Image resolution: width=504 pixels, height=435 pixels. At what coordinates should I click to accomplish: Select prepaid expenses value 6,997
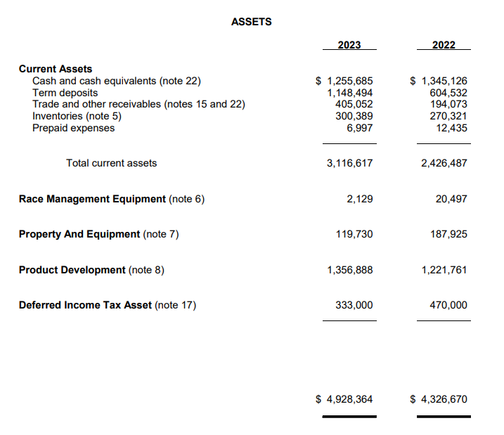pos(360,128)
